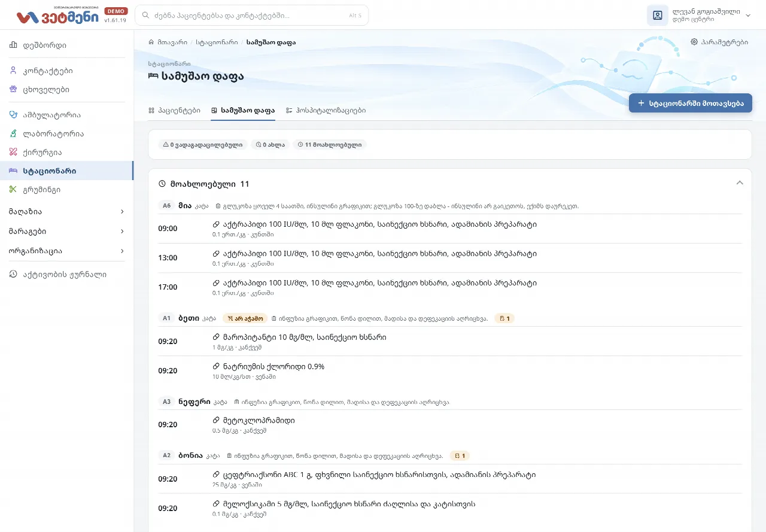The image size is (766, 532).
Task: Click the ამბულატორია stethoscope icon
Action: (13, 114)
